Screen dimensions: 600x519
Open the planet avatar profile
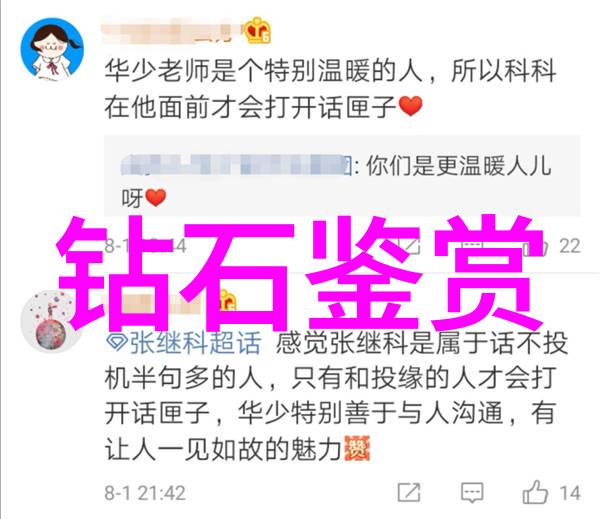click(51, 322)
